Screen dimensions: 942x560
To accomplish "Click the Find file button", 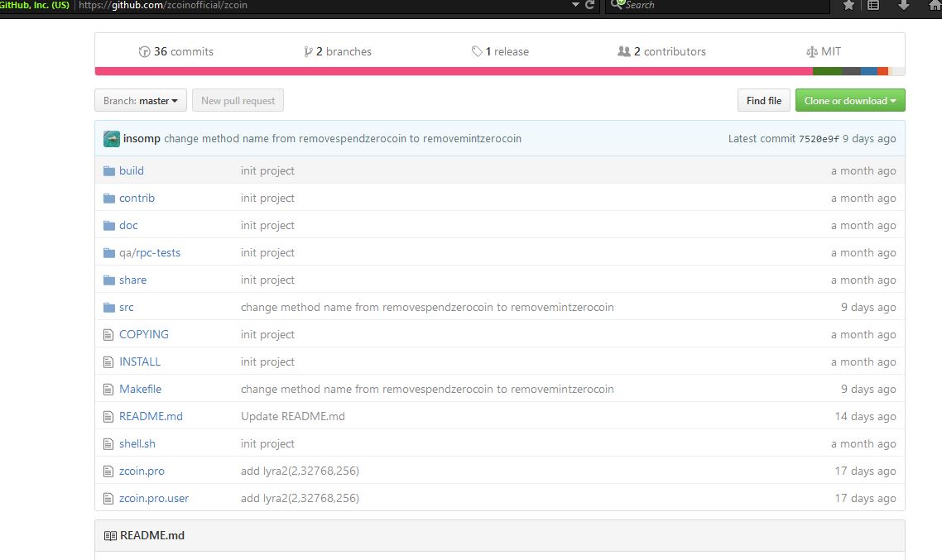I will coord(763,100).
